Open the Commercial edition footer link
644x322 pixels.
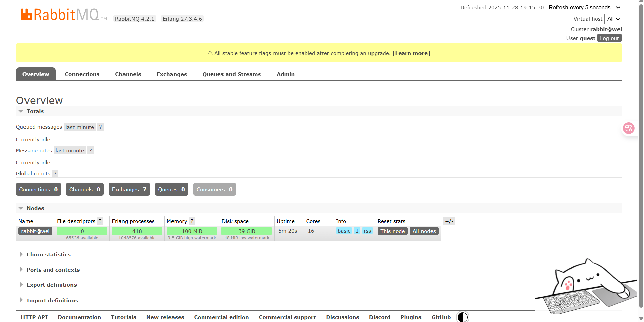pyautogui.click(x=221, y=317)
